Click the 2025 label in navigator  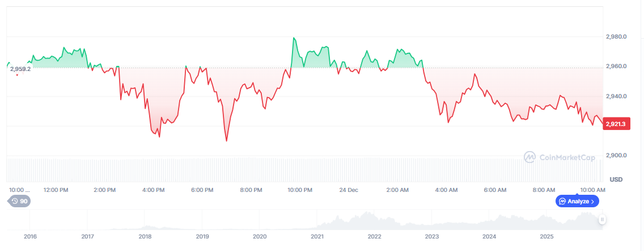click(546, 236)
